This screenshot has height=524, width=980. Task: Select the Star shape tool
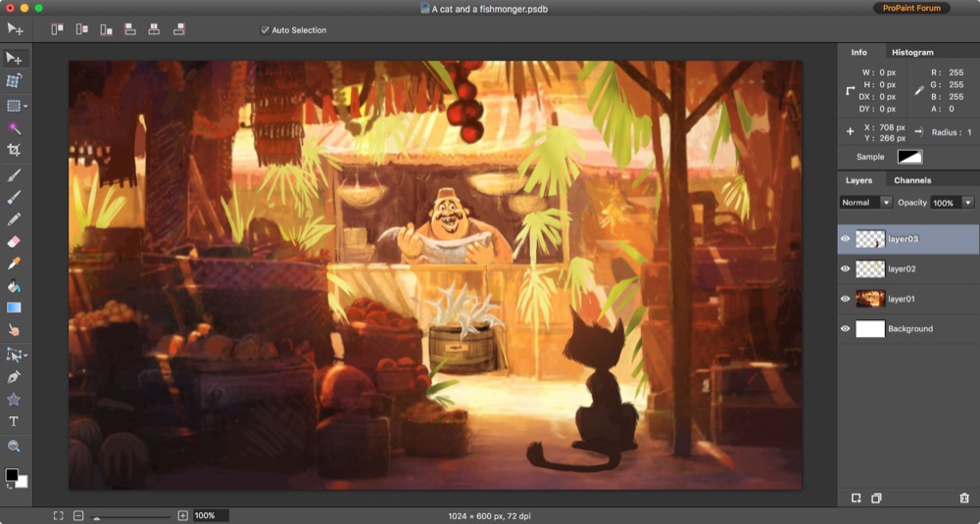coord(14,400)
